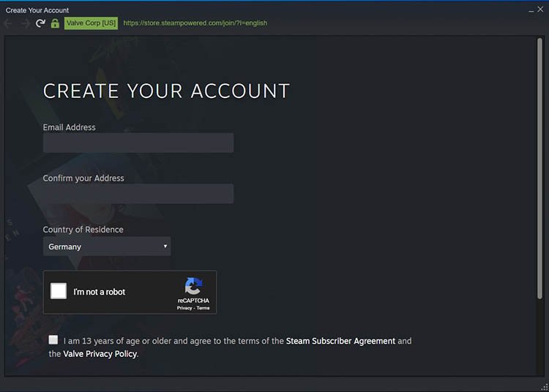Open the Country of Residence dropdown showing Germany
The height and width of the screenshot is (392, 549).
pos(107,246)
